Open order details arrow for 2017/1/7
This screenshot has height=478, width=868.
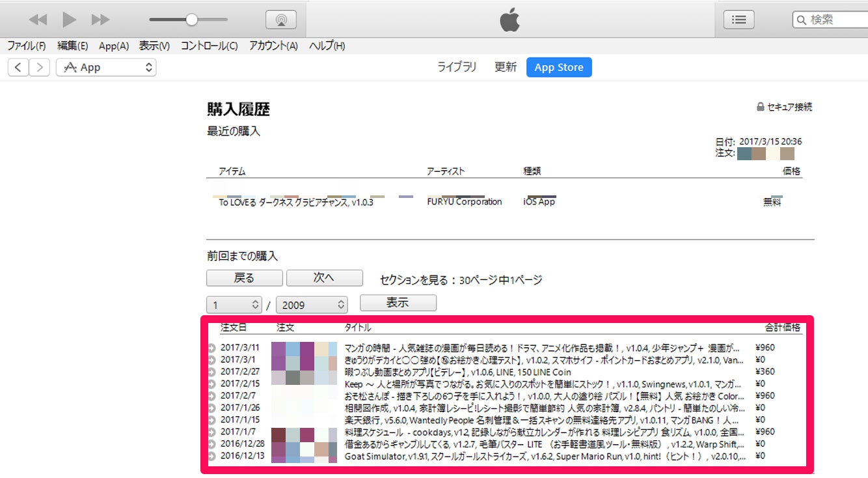(211, 432)
